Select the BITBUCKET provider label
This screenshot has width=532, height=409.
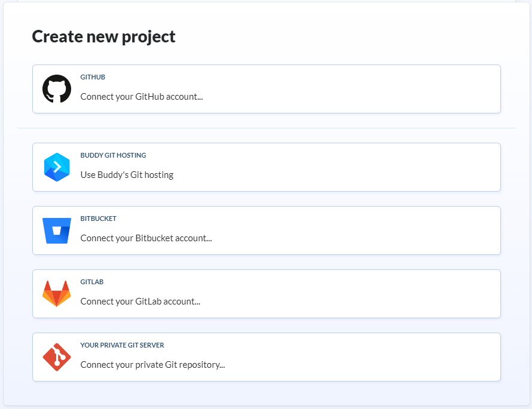(98, 219)
